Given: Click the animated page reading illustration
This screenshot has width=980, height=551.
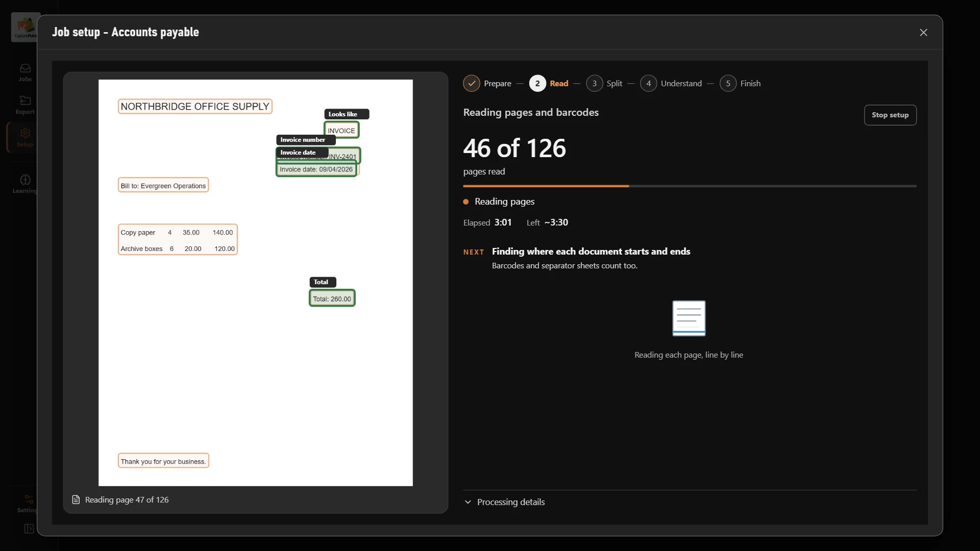Looking at the screenshot, I should 689,318.
